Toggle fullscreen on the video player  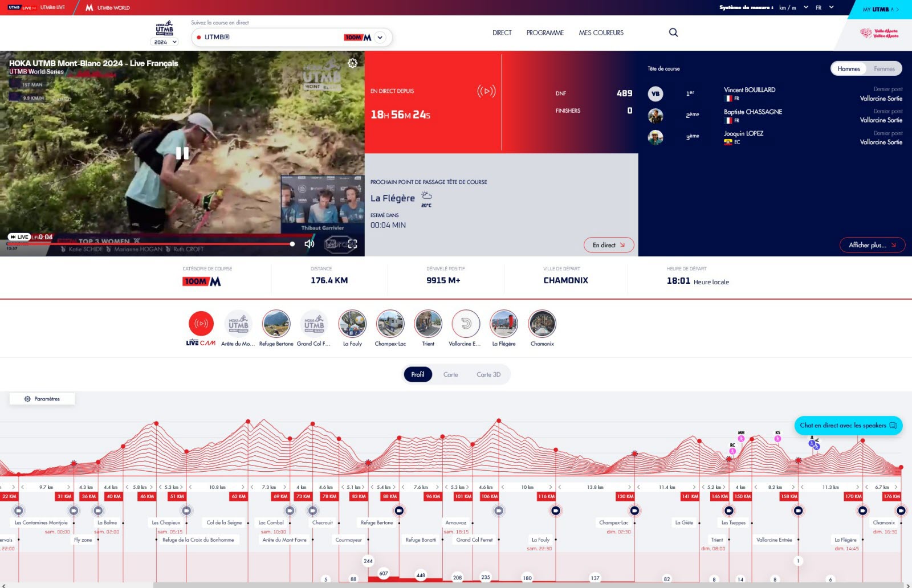point(352,244)
